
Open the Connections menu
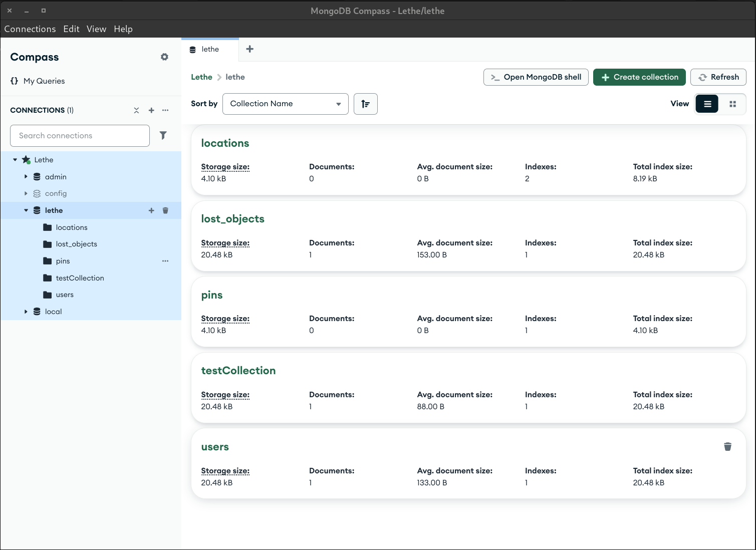tap(30, 29)
